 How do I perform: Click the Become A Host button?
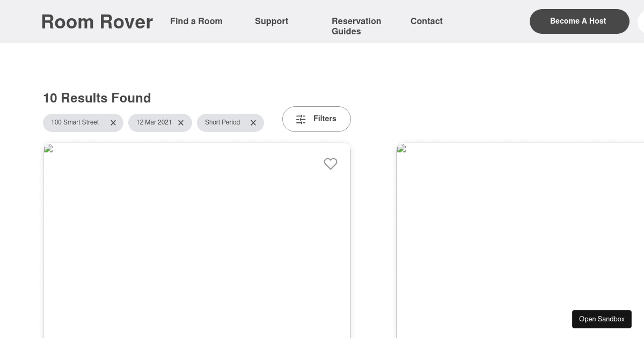point(578,21)
